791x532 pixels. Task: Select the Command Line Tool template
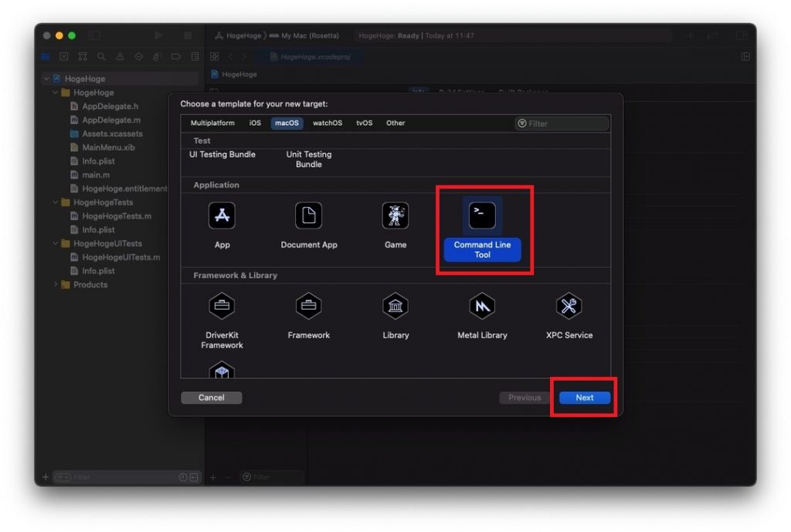pyautogui.click(x=482, y=229)
